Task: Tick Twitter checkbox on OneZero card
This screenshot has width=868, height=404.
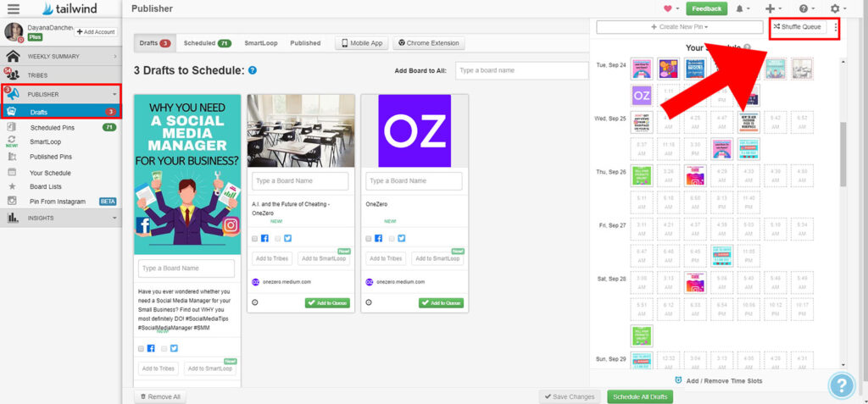Action: 392,239
